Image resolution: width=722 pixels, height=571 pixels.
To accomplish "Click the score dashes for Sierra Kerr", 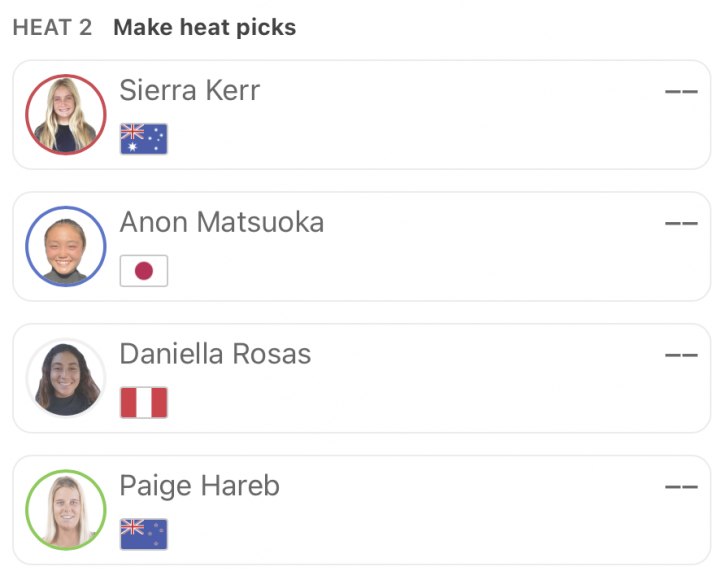I will point(681,92).
